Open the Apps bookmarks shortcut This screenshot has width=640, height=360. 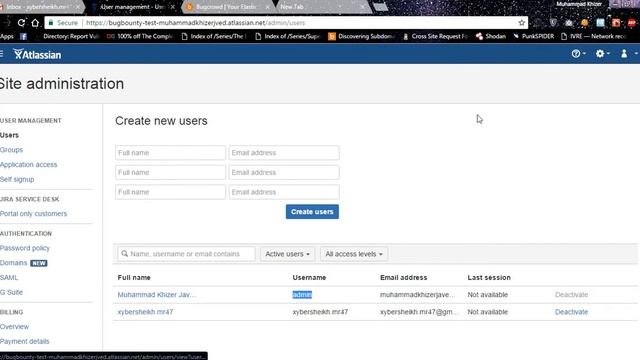[7, 36]
